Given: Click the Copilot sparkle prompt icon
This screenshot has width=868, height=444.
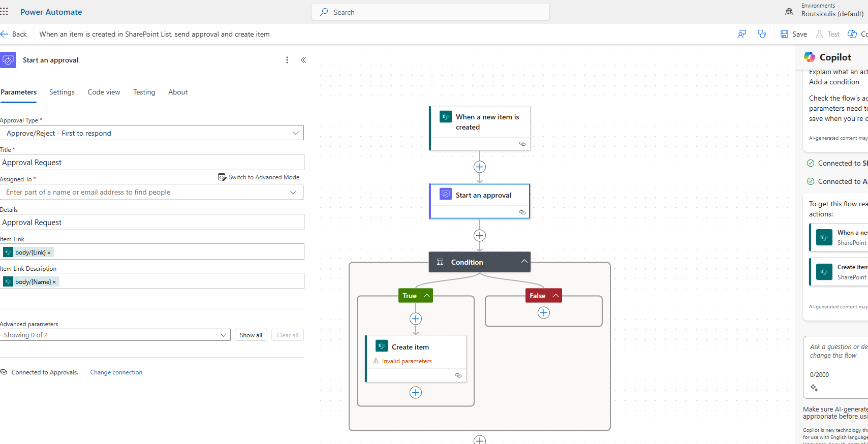Looking at the screenshot, I should coord(814,388).
